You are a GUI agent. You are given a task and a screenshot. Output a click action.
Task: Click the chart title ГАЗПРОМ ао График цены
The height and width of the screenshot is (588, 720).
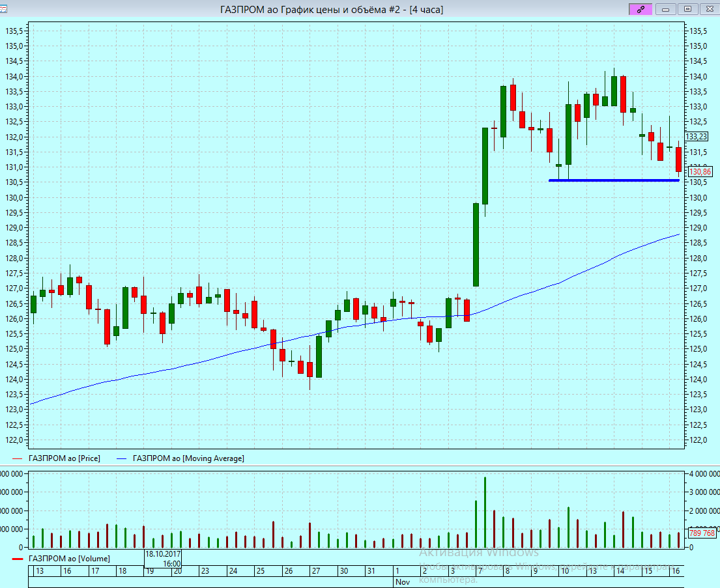coord(332,9)
